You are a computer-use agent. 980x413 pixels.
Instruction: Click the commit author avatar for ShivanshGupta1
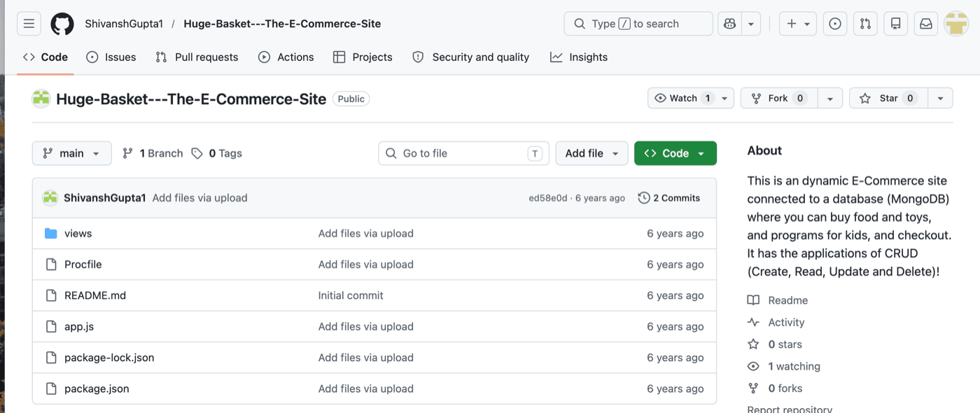pyautogui.click(x=50, y=198)
